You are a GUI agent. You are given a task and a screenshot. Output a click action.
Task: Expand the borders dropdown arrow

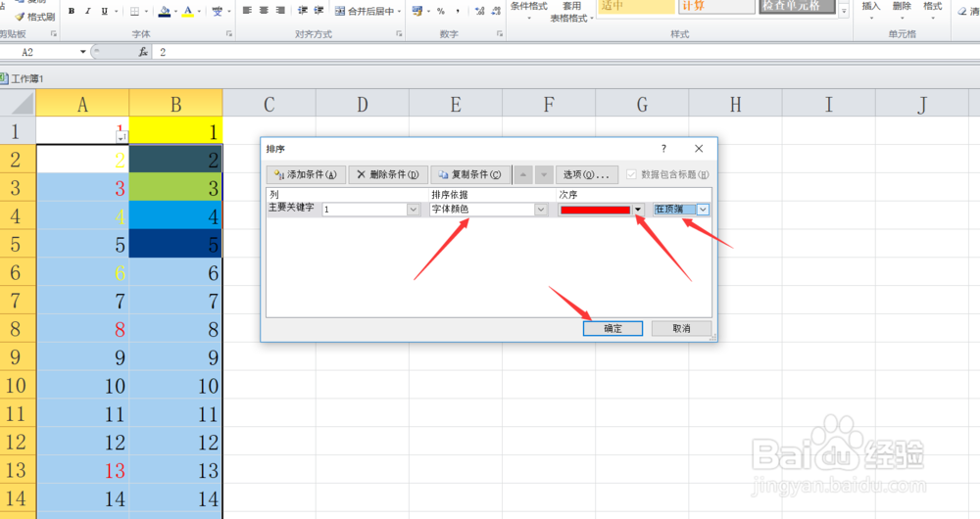(147, 11)
